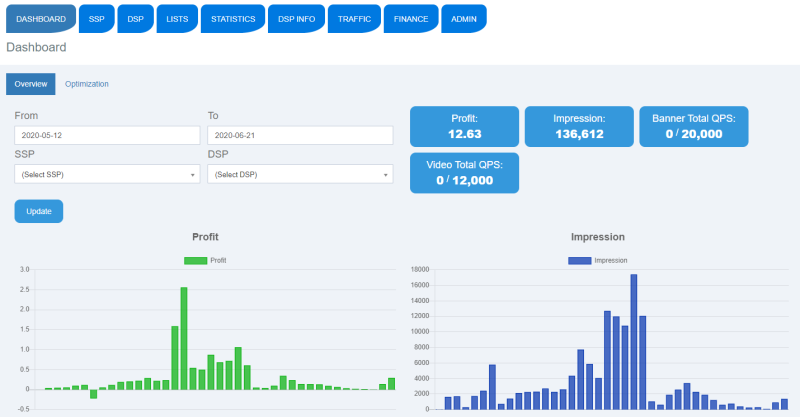
Task: Open the STATISTICS tab
Action: pyautogui.click(x=233, y=19)
